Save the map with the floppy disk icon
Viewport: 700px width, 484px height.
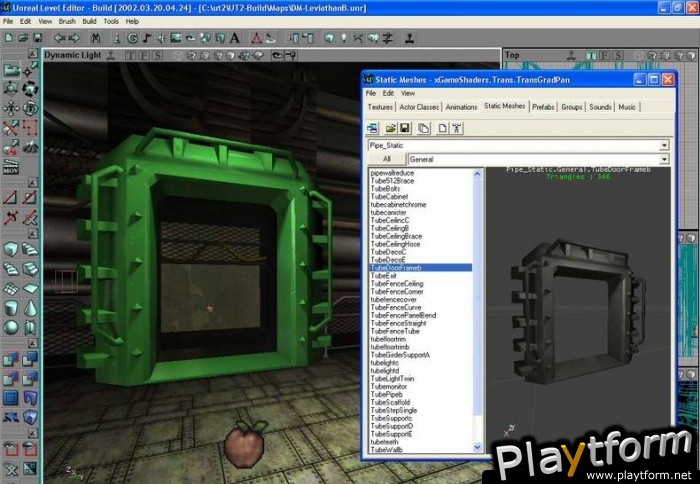click(x=38, y=38)
